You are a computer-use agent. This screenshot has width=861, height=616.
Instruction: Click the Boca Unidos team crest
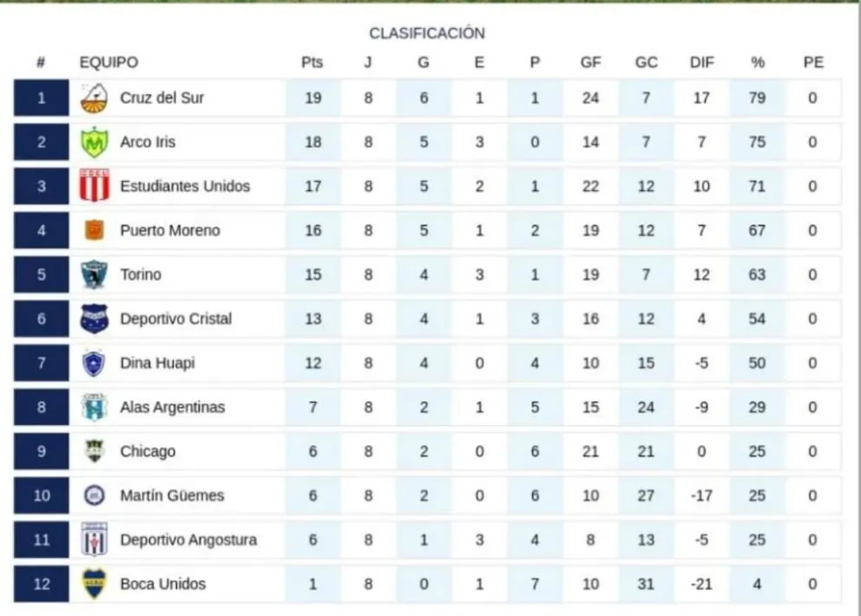94,584
